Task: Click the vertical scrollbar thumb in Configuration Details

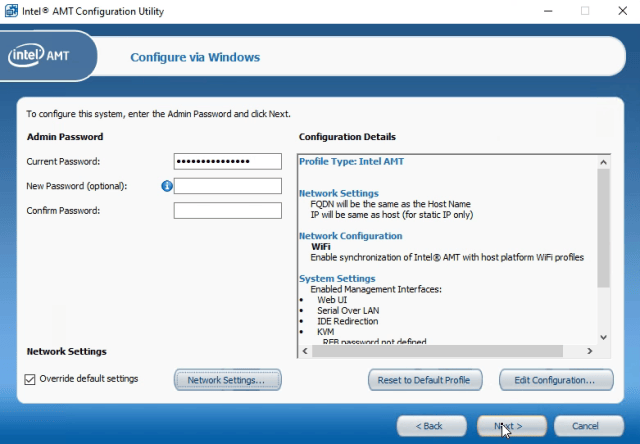Action: click(x=603, y=228)
